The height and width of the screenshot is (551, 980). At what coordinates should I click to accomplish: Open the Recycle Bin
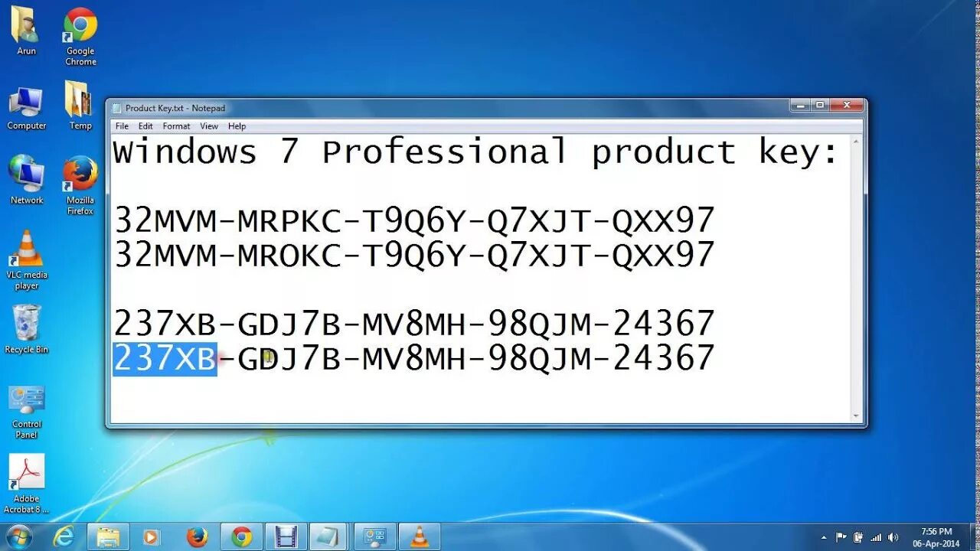coord(26,330)
